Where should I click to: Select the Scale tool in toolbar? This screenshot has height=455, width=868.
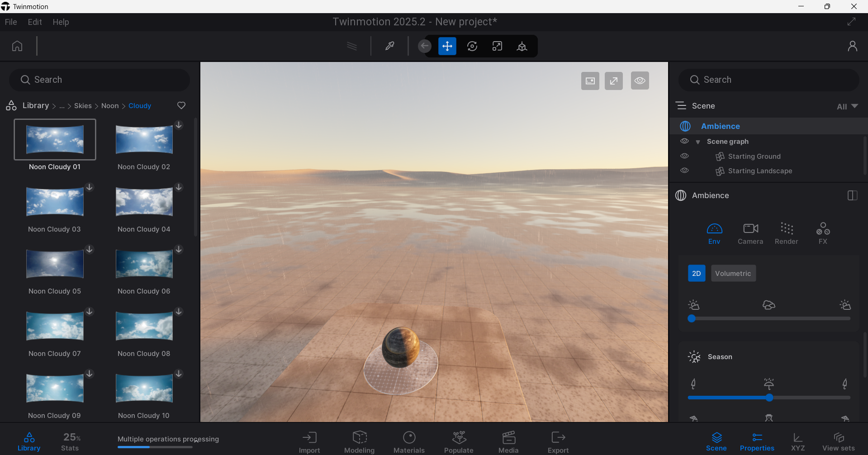497,46
